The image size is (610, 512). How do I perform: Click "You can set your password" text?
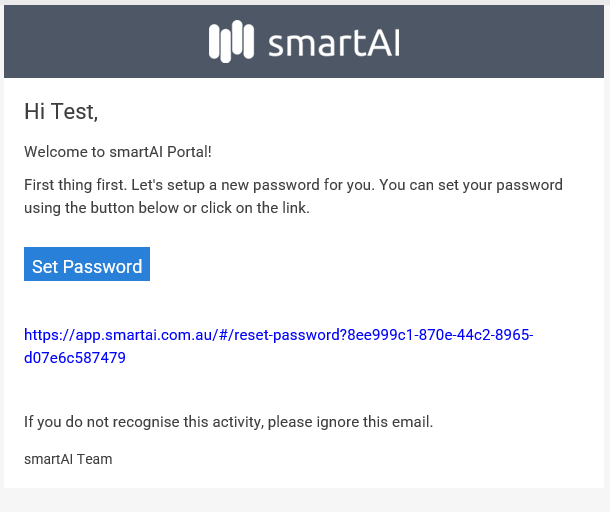pyautogui.click(x=471, y=185)
